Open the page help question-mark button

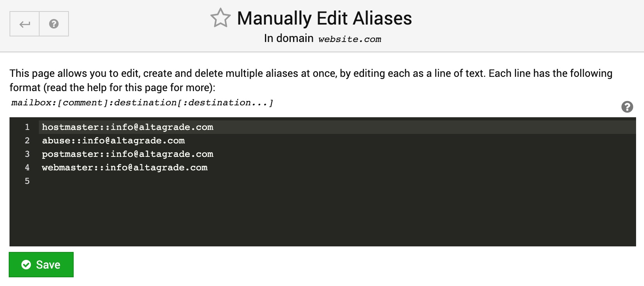(x=54, y=24)
